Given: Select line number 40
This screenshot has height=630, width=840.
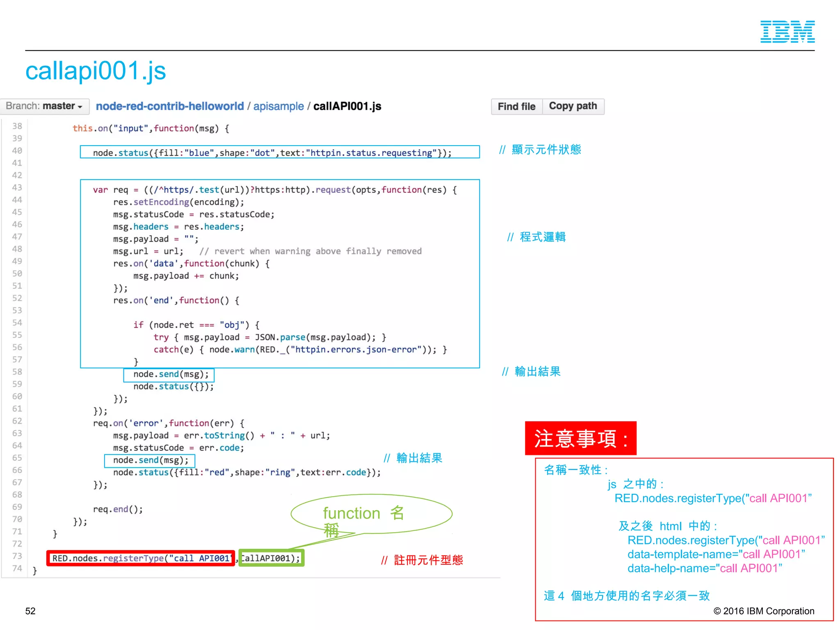Looking at the screenshot, I should [17, 151].
